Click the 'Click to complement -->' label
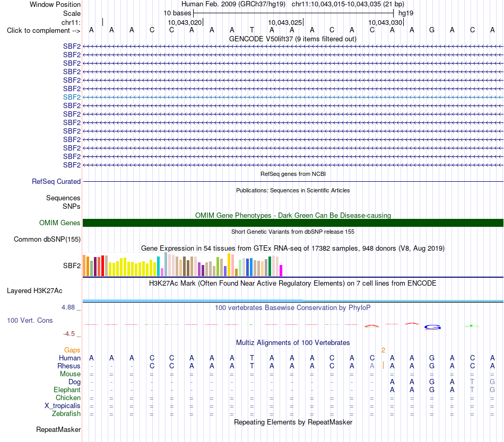 [44, 31]
